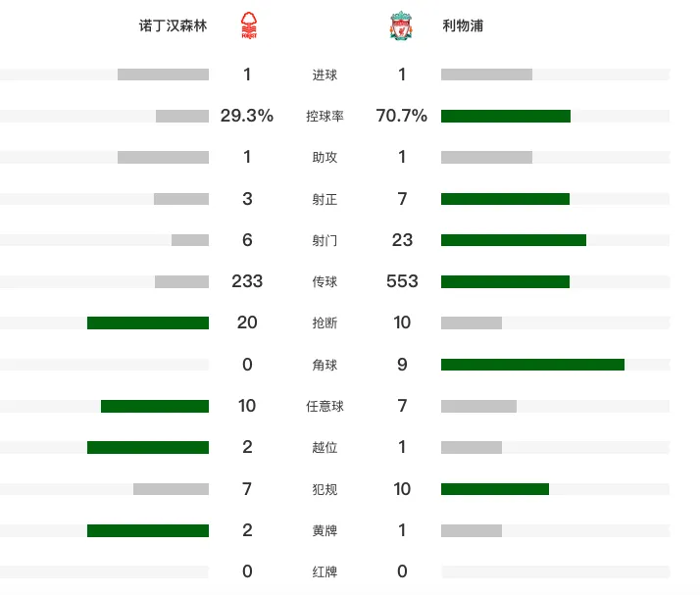
Task: Click Liverpool's 23 shots green bar
Action: click(x=514, y=240)
